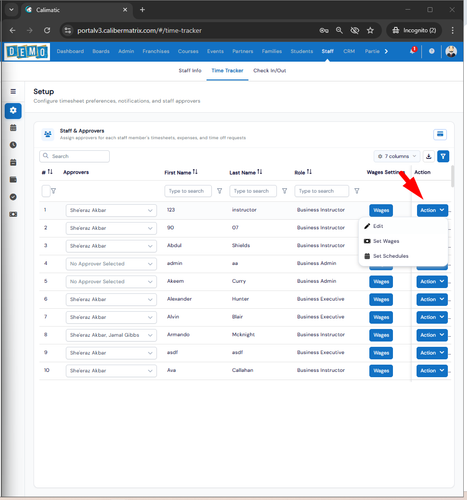
Task: Click Wages button for Akeem Curry
Action: [x=381, y=282]
